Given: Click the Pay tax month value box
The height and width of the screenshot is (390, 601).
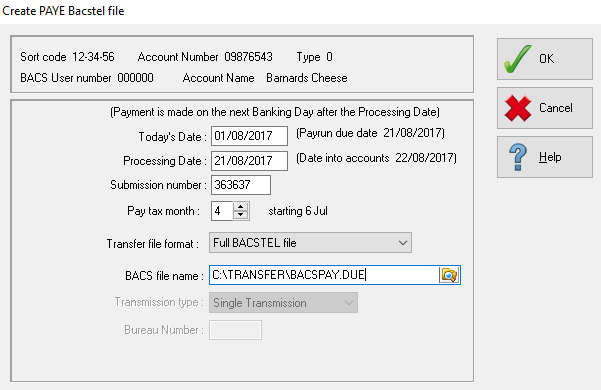Looking at the screenshot, I should pos(222,211).
